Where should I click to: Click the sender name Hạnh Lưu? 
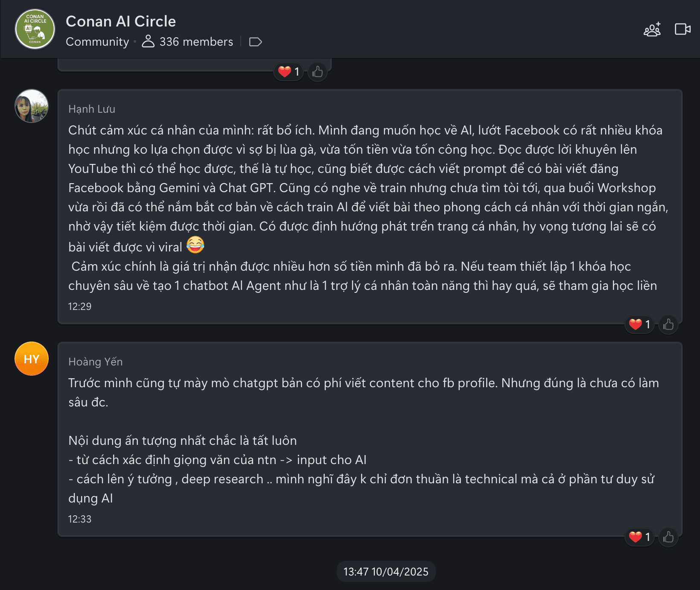(92, 109)
